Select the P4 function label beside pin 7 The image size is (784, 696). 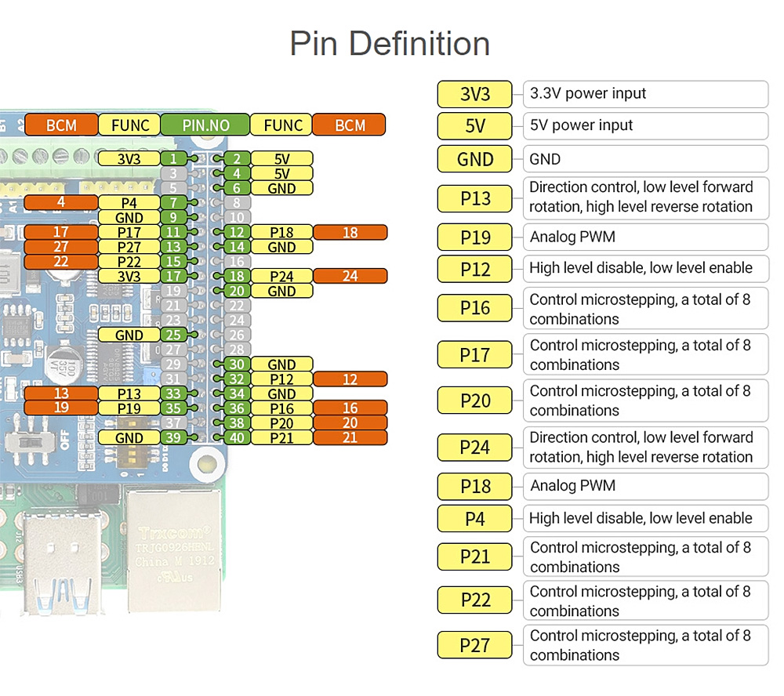point(129,203)
